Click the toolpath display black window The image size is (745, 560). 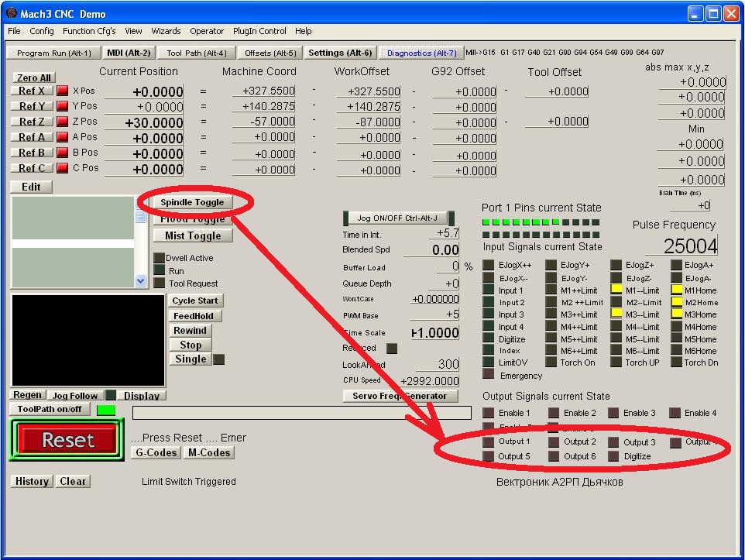(x=88, y=340)
